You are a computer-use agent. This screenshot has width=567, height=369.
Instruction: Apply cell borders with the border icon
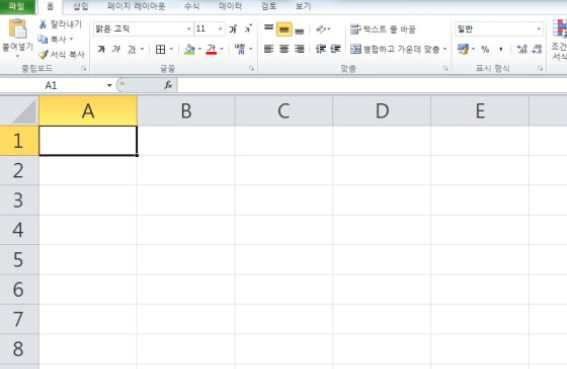pos(160,49)
